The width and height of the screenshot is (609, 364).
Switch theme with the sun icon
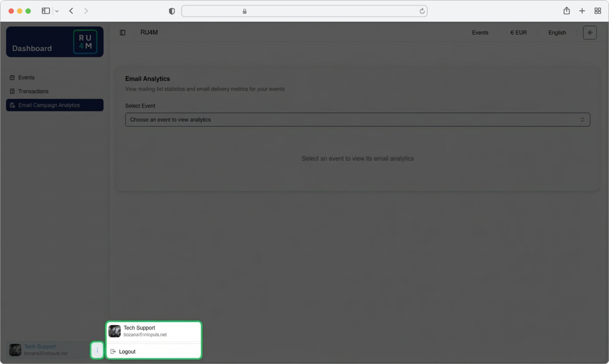pyautogui.click(x=590, y=33)
